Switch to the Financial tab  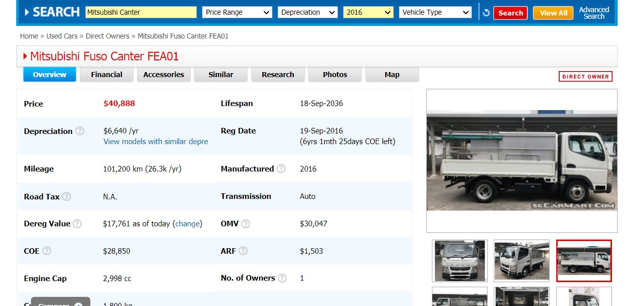[107, 75]
